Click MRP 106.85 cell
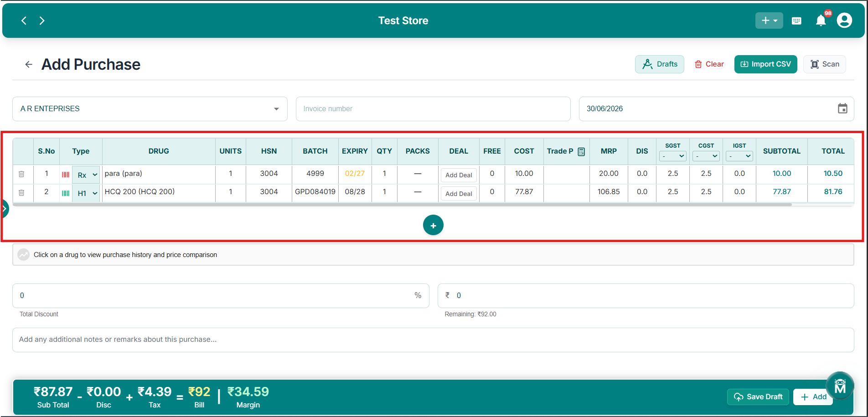The width and height of the screenshot is (868, 417). click(609, 192)
